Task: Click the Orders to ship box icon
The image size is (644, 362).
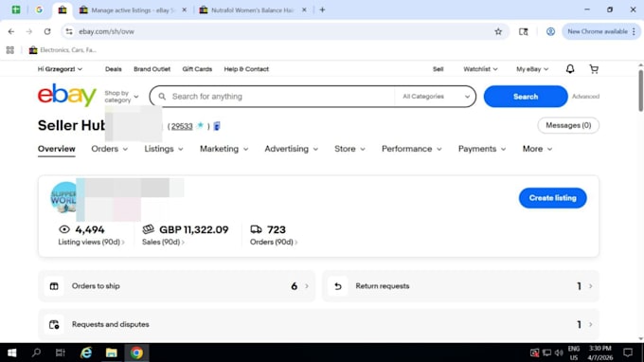Action: pos(54,286)
